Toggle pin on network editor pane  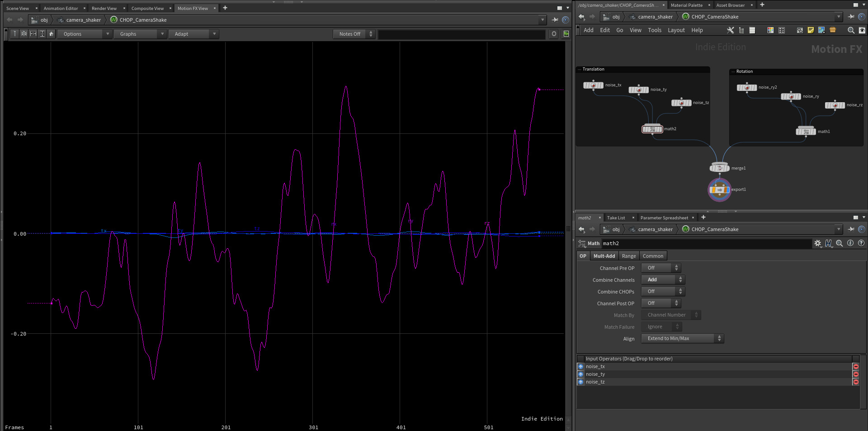(851, 17)
